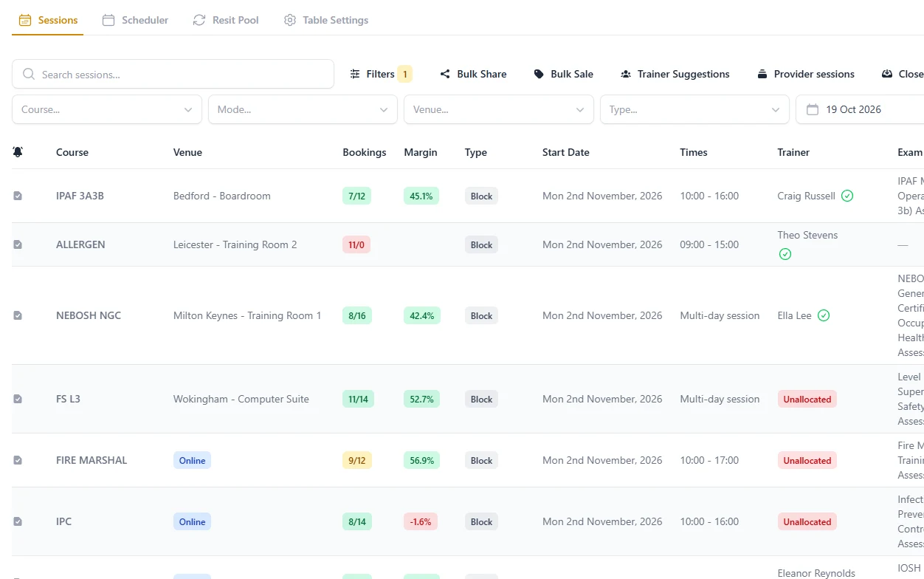Click the Bulk Share icon
The image size is (924, 579).
tap(445, 74)
